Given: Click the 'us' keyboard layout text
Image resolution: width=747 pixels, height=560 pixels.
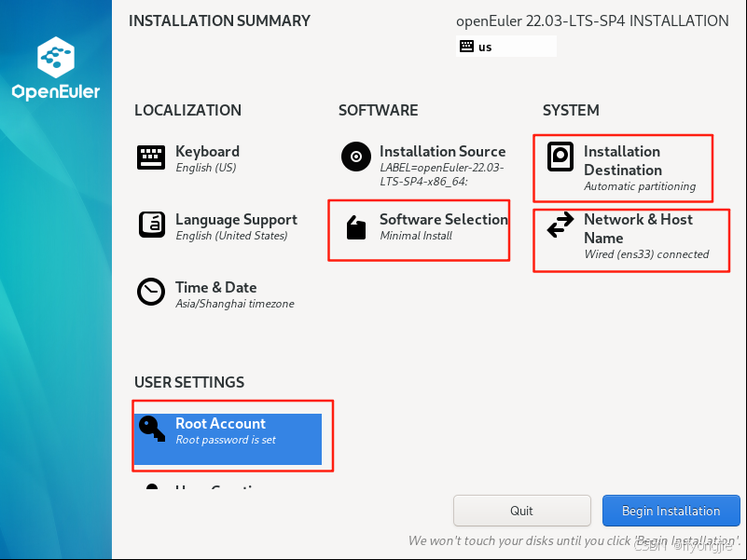Looking at the screenshot, I should pyautogui.click(x=485, y=48).
